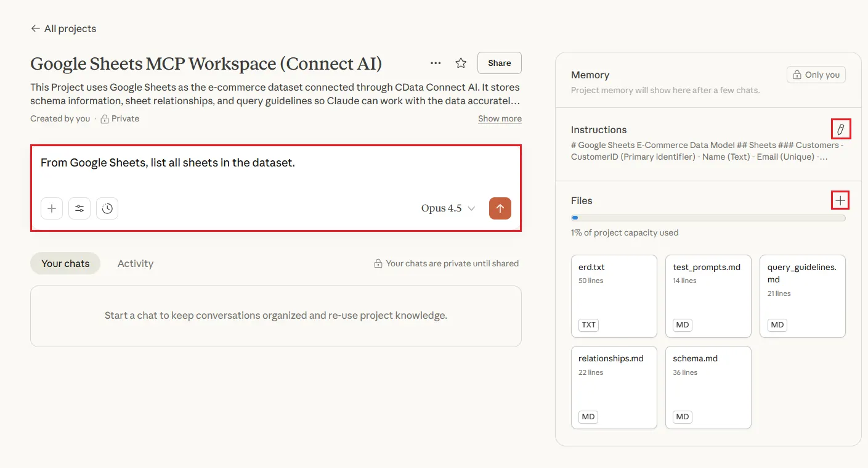Screen dimensions: 868x468
Task: Expand description with Show more
Action: coord(500,119)
